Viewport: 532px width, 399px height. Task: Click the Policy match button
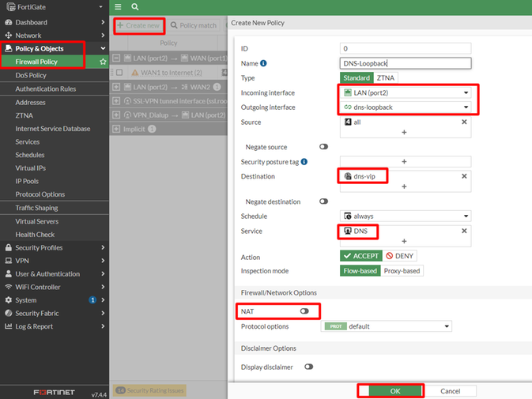pos(194,25)
